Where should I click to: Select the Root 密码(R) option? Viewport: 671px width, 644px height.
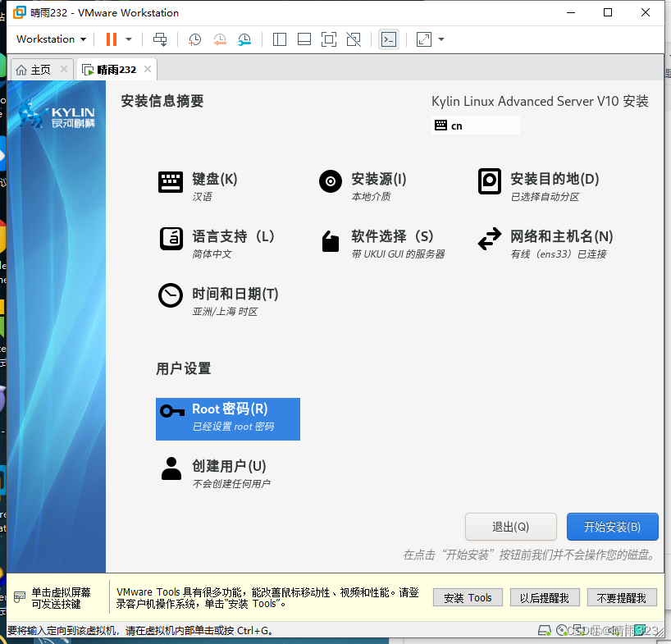coord(228,419)
